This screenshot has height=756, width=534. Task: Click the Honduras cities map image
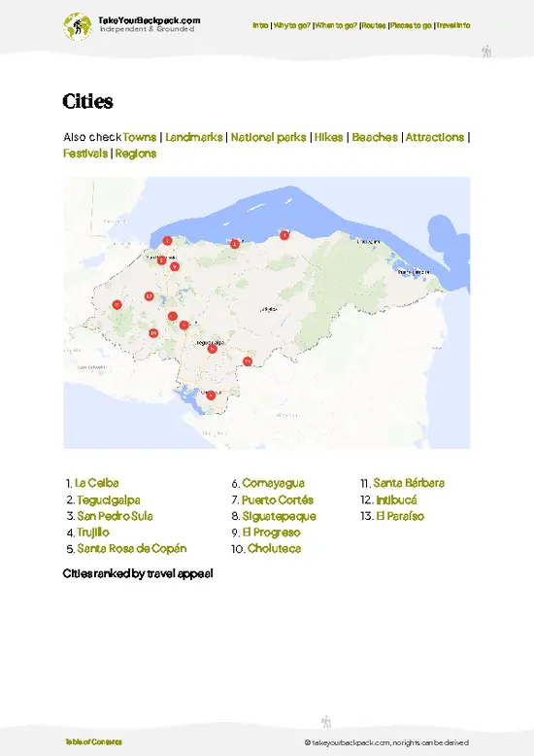[267, 313]
